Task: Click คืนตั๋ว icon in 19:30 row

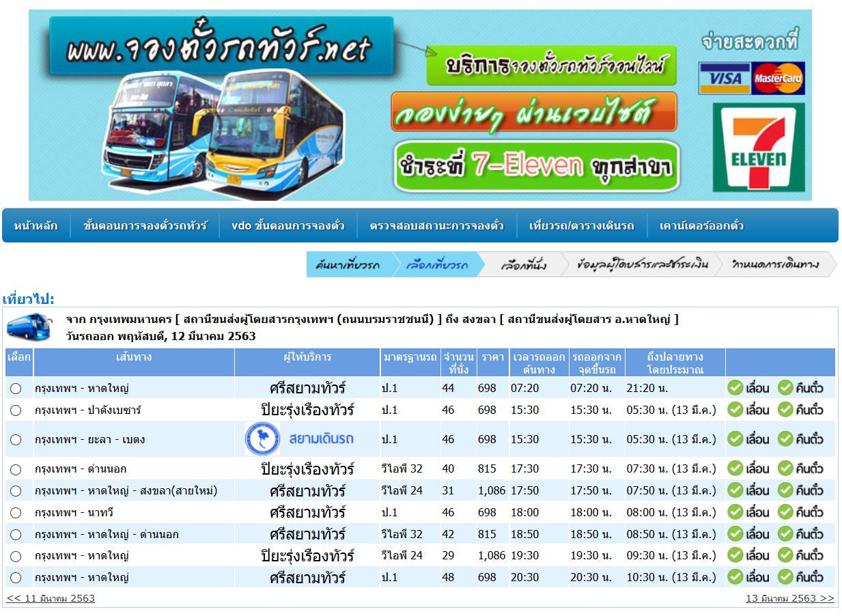Action: click(x=785, y=556)
